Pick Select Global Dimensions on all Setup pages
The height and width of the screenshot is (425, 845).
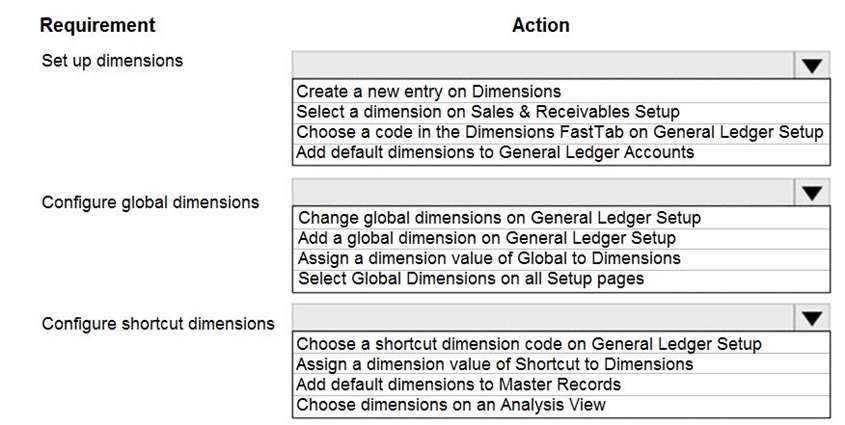pyautogui.click(x=561, y=279)
